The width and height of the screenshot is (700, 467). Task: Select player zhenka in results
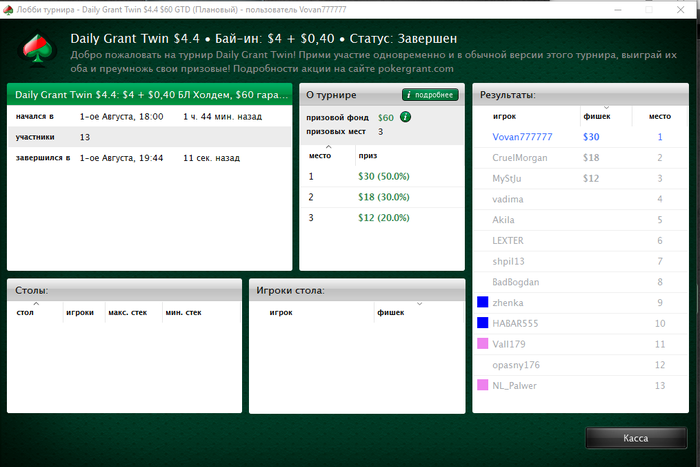click(x=580, y=303)
